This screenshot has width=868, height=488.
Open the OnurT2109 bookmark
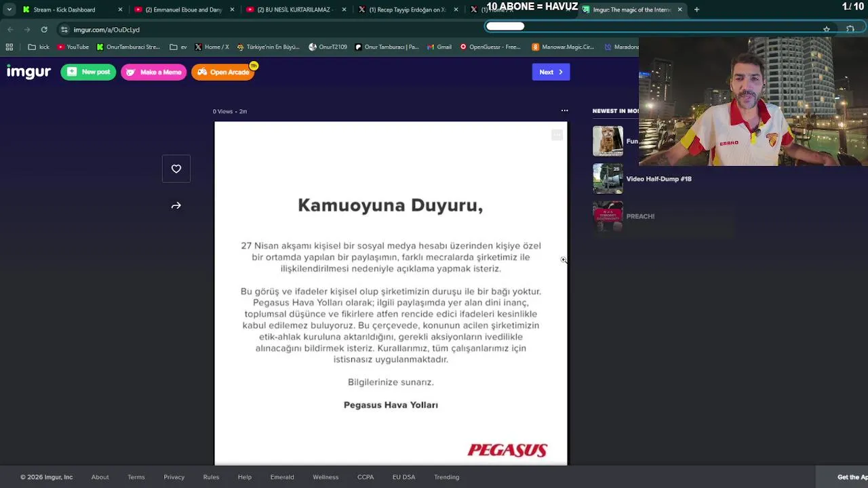coord(328,47)
